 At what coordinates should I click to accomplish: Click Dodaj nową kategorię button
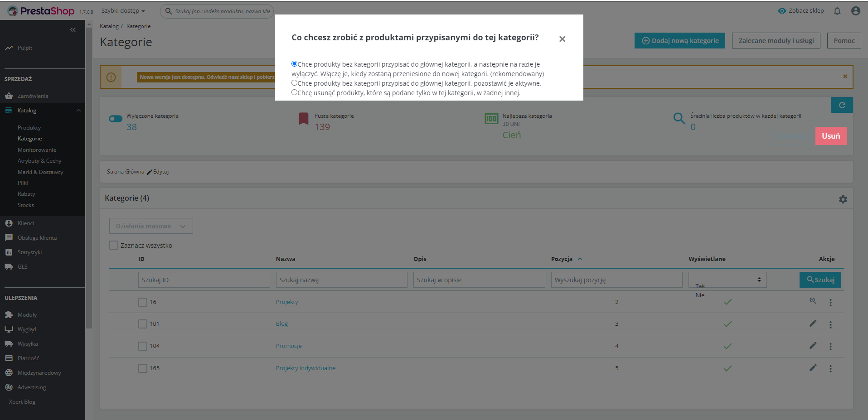pos(680,41)
